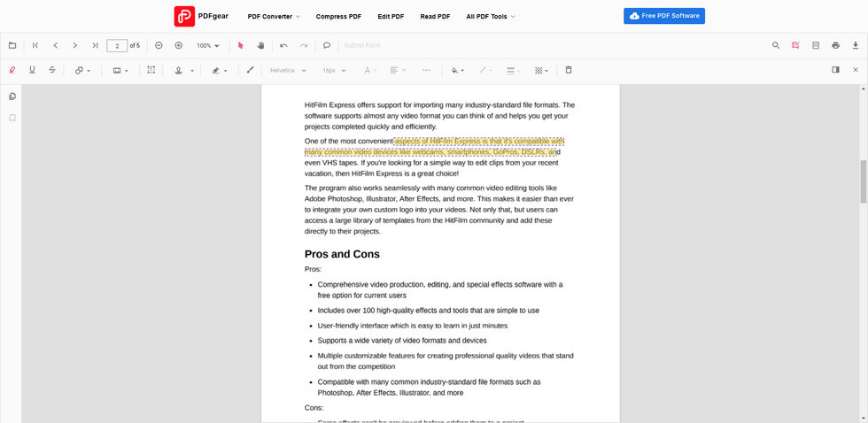Select the highlight text tool

pos(12,70)
